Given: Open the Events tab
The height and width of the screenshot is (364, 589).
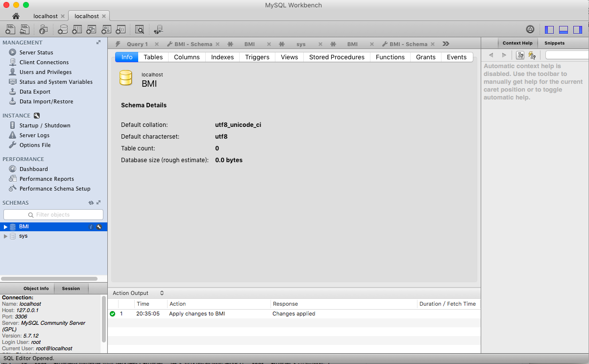Looking at the screenshot, I should point(457,57).
